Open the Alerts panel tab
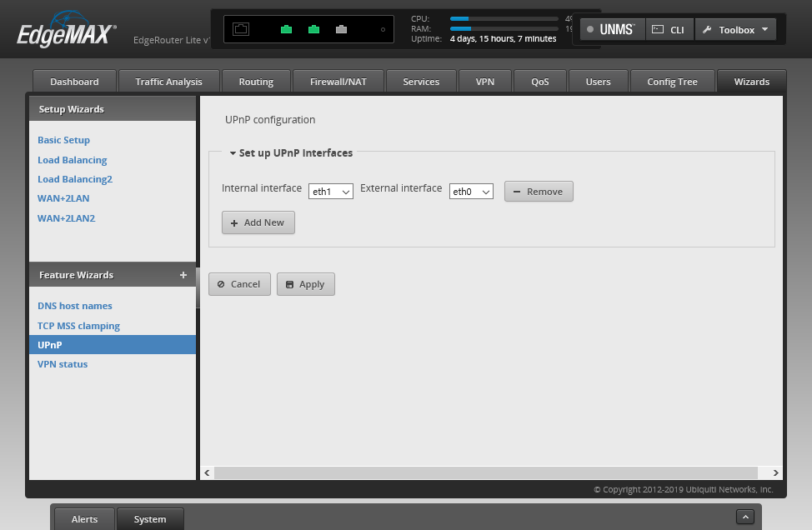 (84, 519)
